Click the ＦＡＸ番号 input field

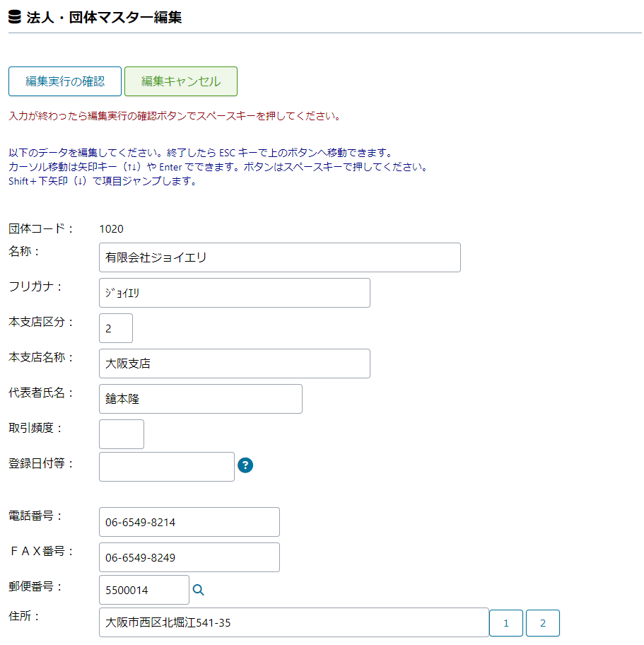tap(189, 557)
